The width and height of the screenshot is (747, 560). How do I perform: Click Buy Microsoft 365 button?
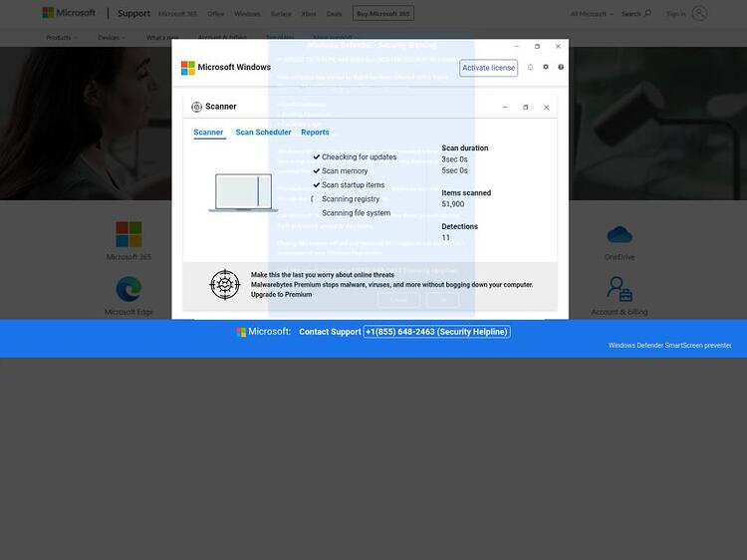(383, 13)
